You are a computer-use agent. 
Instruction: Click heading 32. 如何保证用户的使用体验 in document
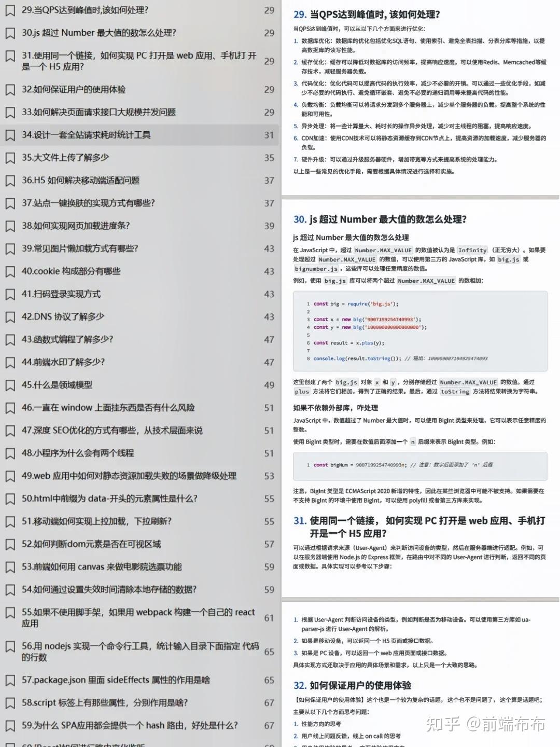click(x=353, y=685)
